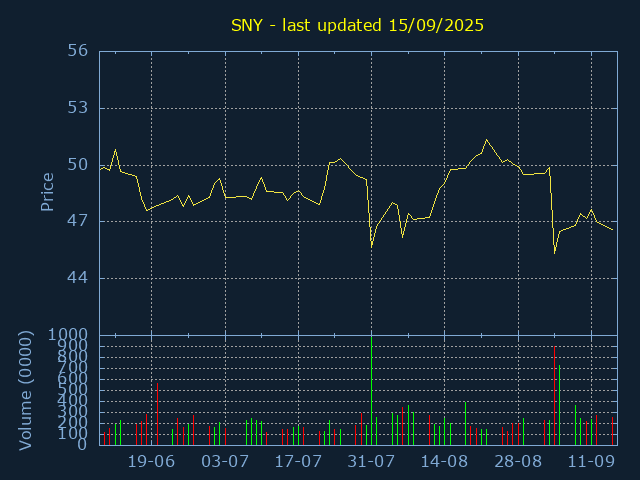Click the price axis label 47

pos(78,221)
